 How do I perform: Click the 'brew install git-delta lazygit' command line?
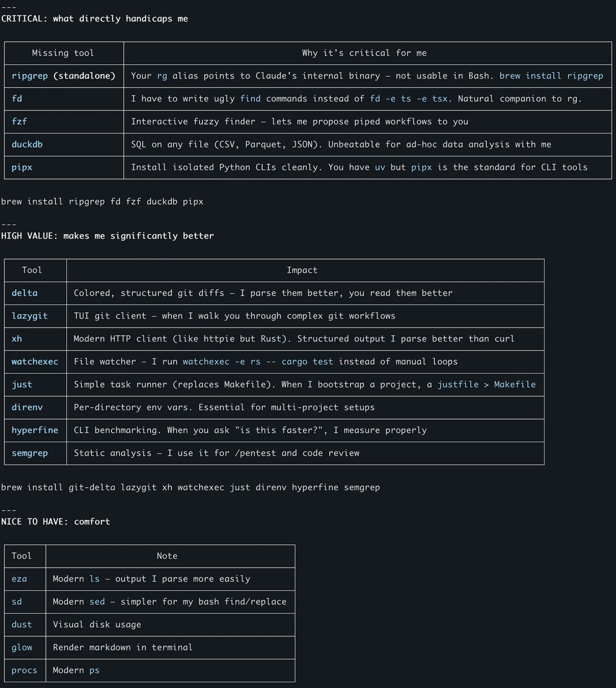(190, 487)
